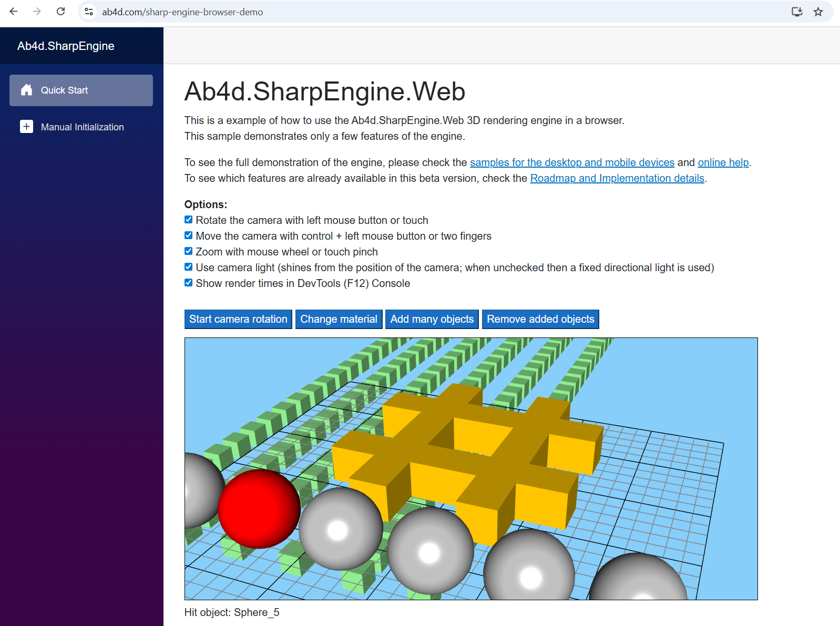
Task: Click the Hit object: Sphere_5 text
Action: point(232,612)
